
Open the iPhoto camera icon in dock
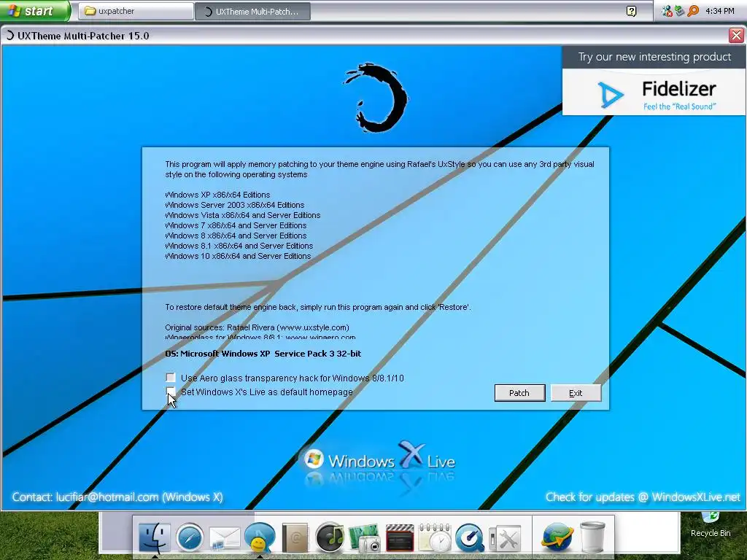coord(365,538)
